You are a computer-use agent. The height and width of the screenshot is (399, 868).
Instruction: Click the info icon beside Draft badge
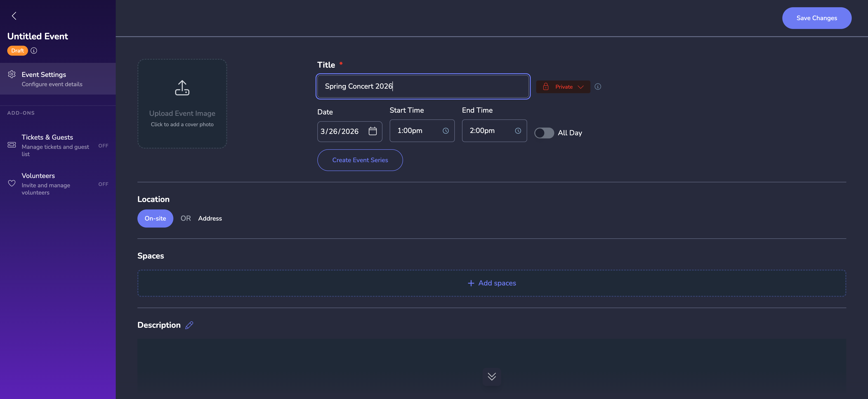coord(34,51)
